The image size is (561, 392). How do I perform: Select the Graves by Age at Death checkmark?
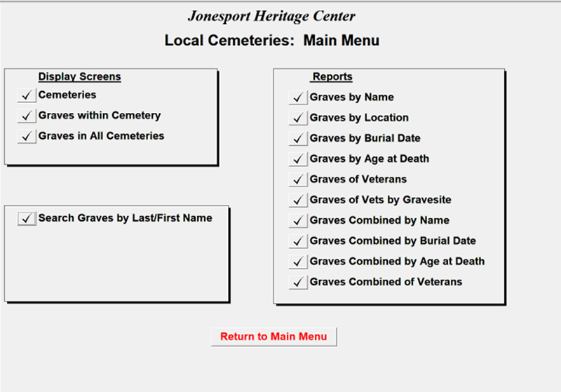coord(298,159)
